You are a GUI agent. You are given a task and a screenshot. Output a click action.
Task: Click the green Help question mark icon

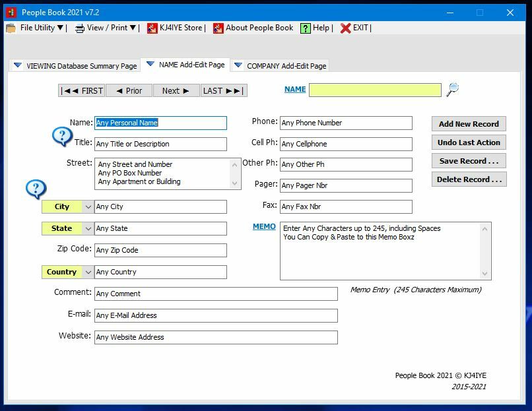[x=306, y=28]
